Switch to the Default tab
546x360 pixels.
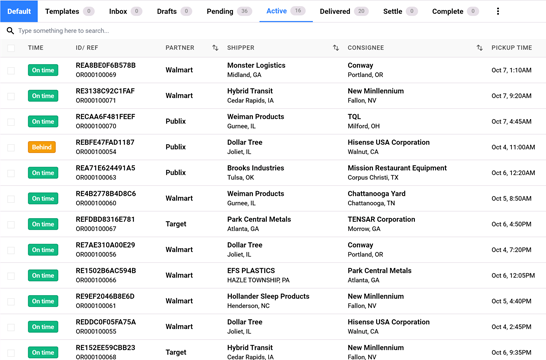click(19, 11)
